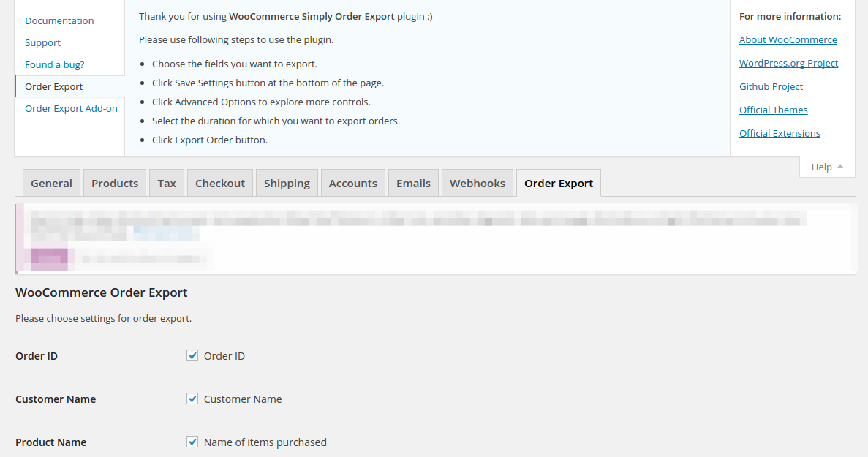Viewport: 868px width, 457px height.
Task: Select the Order Export settings tab
Action: (559, 183)
